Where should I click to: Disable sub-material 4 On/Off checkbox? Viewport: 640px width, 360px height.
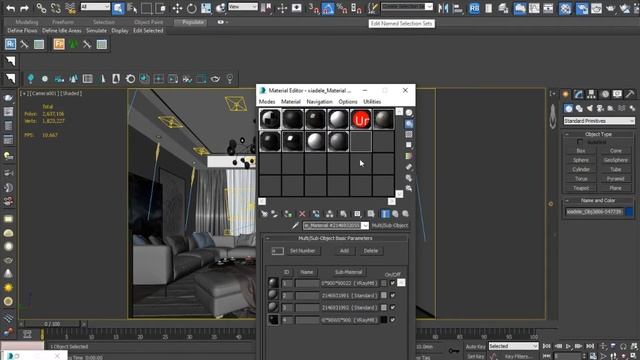(x=393, y=320)
